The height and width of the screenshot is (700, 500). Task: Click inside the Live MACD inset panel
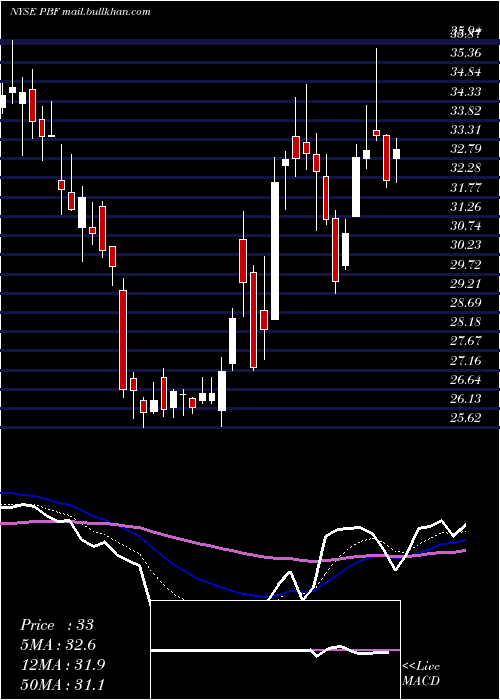pos(275,650)
